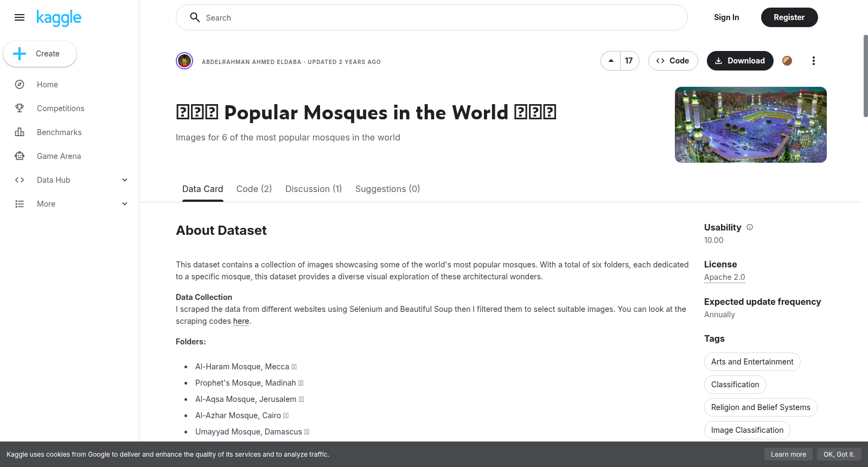The height and width of the screenshot is (467, 868).
Task: View the vote count 17
Action: 629,61
